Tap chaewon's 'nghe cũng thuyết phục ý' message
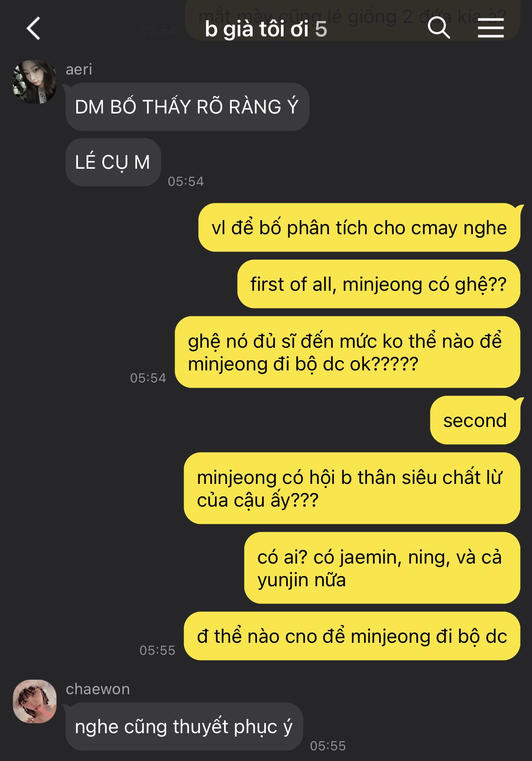Image resolution: width=532 pixels, height=761 pixels. click(x=184, y=726)
